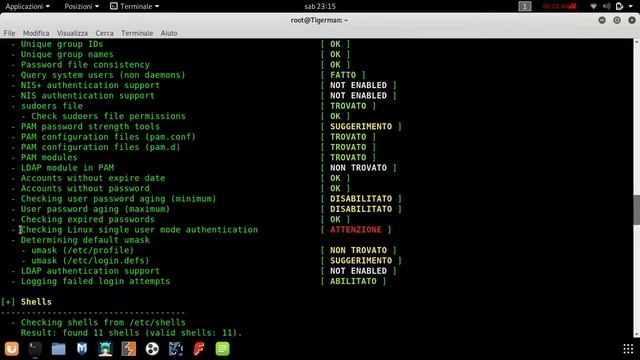This screenshot has height=360, width=640.
Task: Open the Terminale app menu in top bar
Action: (135, 6)
